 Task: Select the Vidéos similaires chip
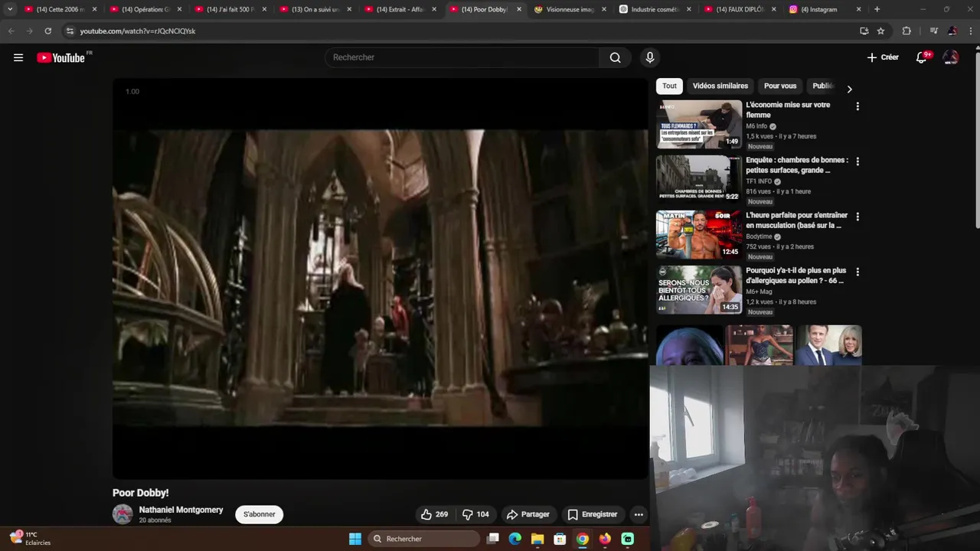(x=720, y=86)
